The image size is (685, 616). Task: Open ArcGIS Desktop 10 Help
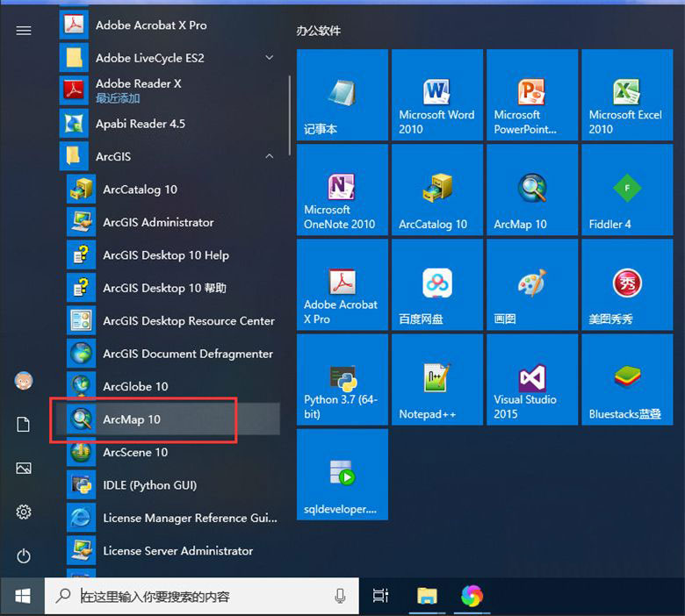click(173, 255)
